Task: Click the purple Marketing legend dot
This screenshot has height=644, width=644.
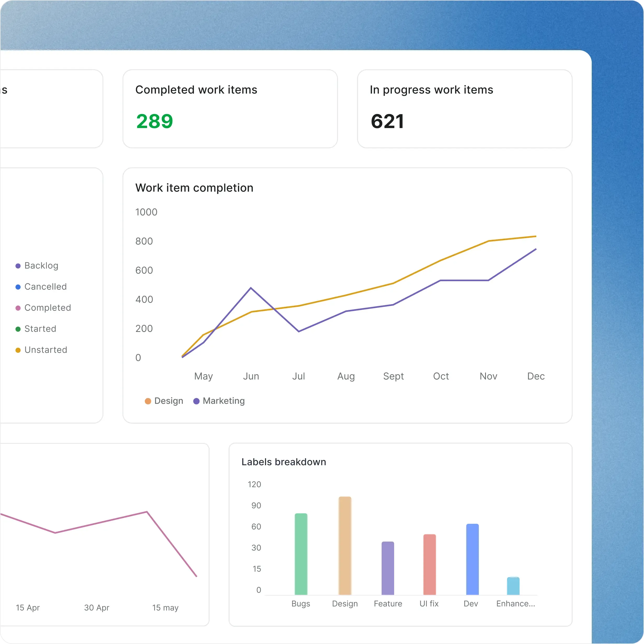Action: click(196, 401)
